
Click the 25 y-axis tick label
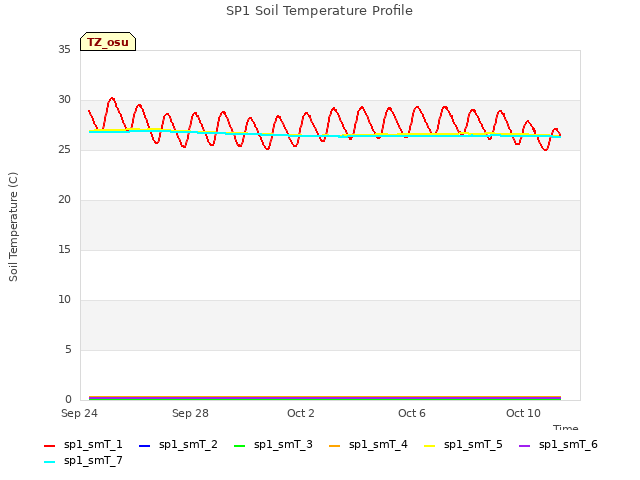point(64,149)
